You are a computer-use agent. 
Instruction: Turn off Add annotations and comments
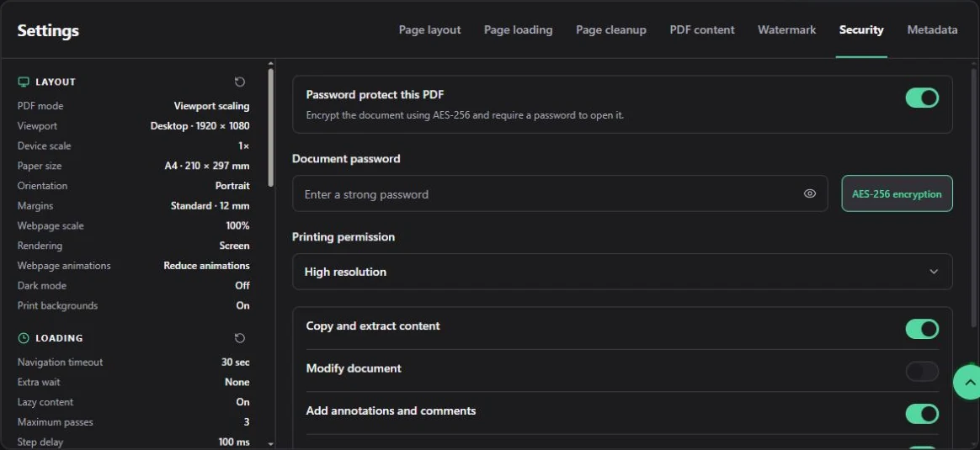(x=922, y=414)
